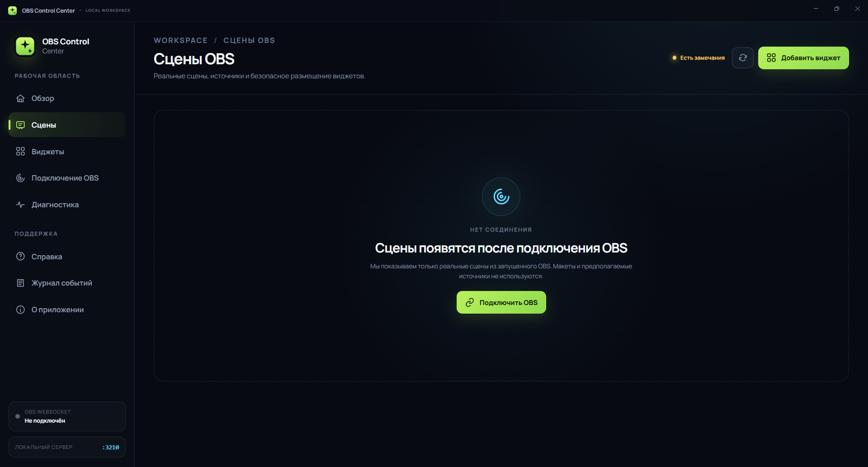Viewport: 868px width, 467px height.
Task: Click the gray OBS WebSocket status dot
Action: pos(18,416)
